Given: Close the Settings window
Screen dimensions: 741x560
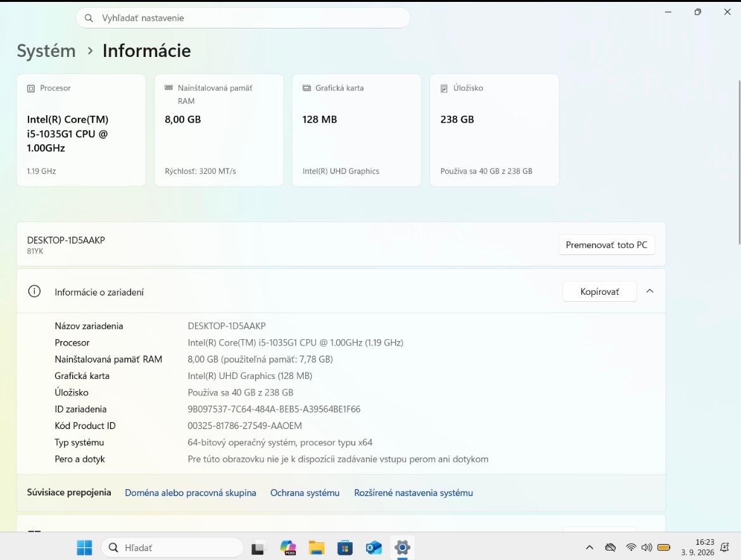Looking at the screenshot, I should 727,12.
